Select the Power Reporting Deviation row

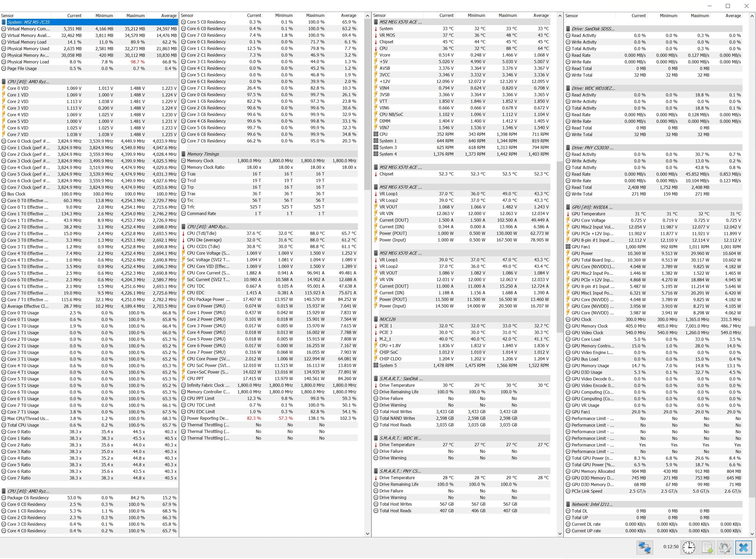click(208, 418)
